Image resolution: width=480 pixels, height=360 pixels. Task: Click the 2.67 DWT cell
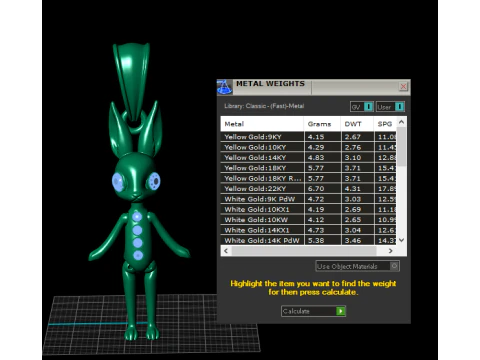[x=357, y=137]
